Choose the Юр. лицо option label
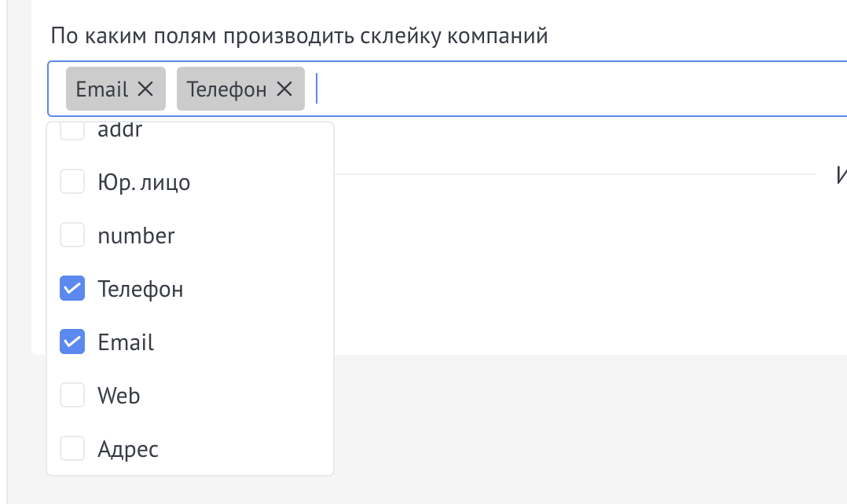This screenshot has height=504, width=847. point(144,183)
